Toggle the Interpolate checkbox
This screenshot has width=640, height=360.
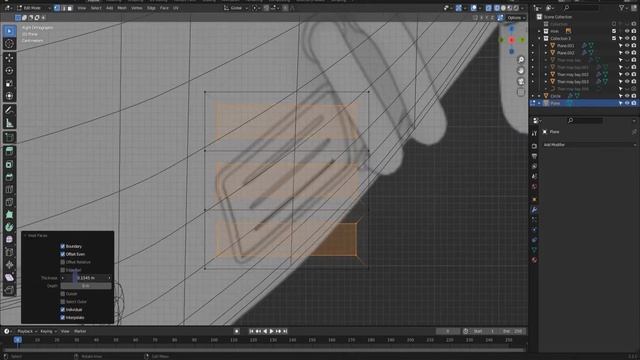click(x=62, y=317)
